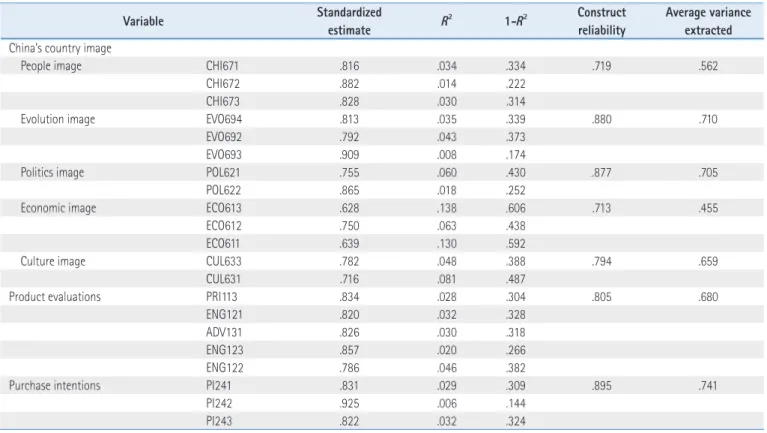This screenshot has height=433, width=767.
Task: Click the .138 R² value for ECO613
Action: click(x=447, y=208)
